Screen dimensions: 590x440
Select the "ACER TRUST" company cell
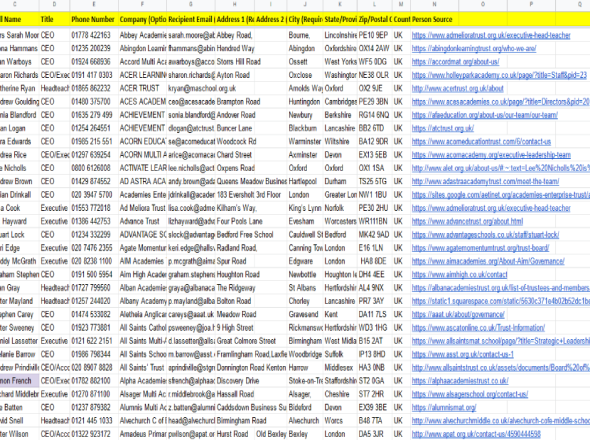coord(142,88)
